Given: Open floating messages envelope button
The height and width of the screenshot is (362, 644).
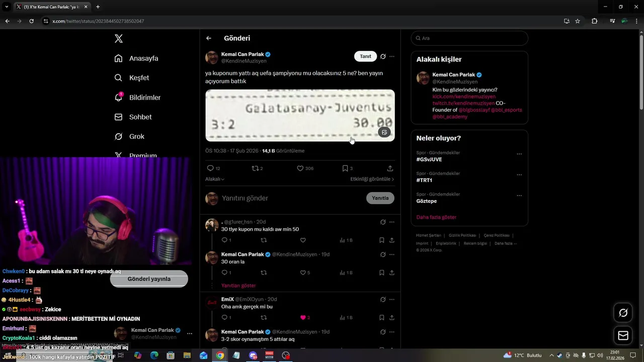Looking at the screenshot, I should point(623,336).
